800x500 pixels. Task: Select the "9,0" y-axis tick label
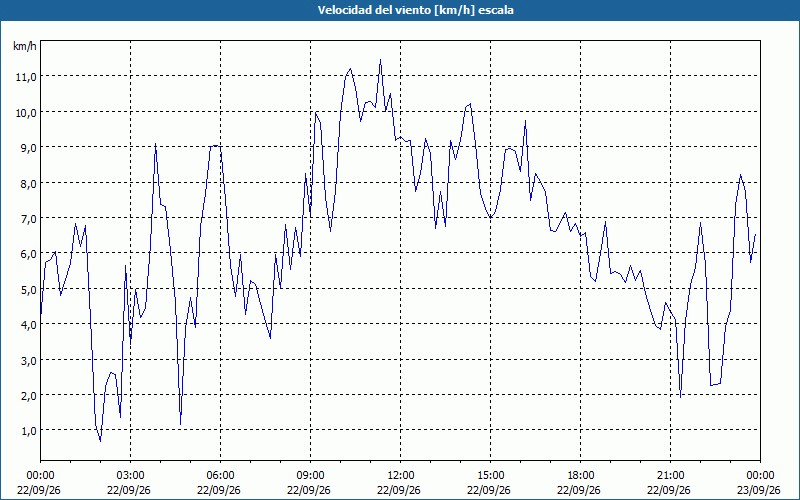(x=28, y=147)
